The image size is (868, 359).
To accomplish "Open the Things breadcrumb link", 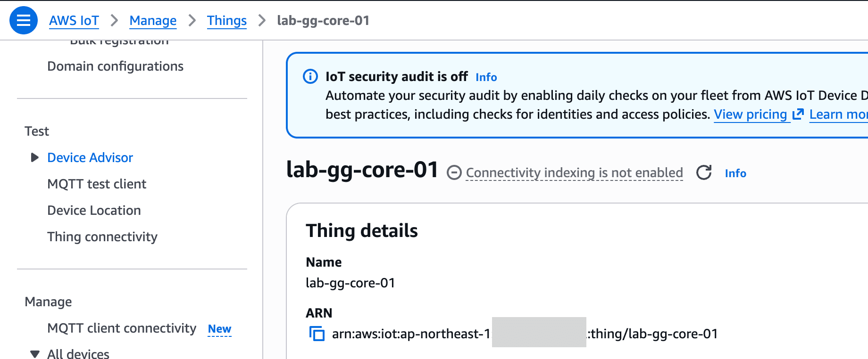I will 227,21.
